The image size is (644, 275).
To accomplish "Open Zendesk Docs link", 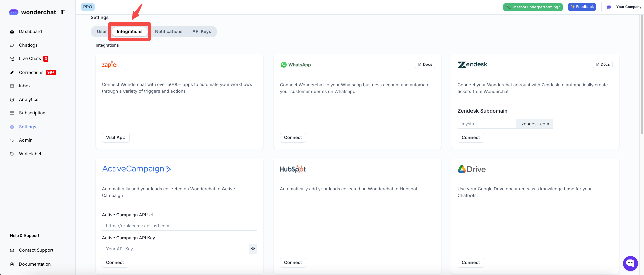I will pos(603,65).
